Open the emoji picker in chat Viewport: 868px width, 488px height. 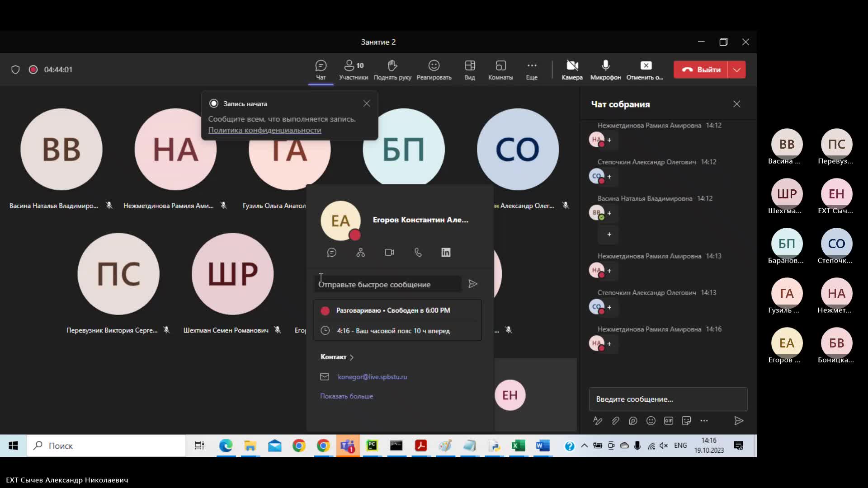pyautogui.click(x=651, y=421)
